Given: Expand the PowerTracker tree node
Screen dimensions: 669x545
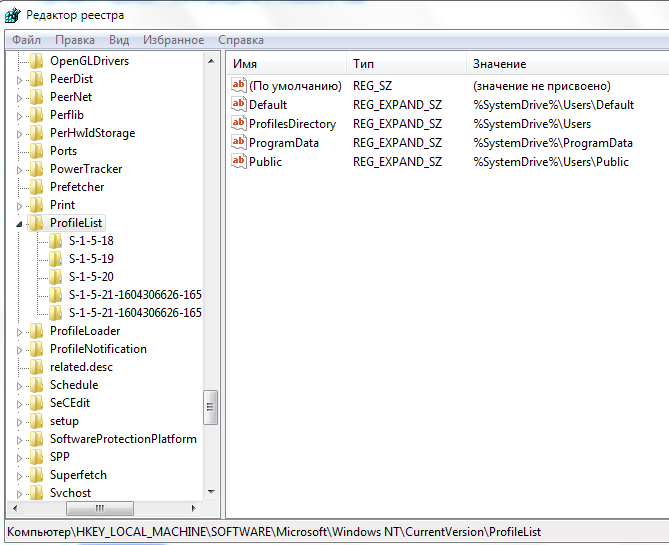Looking at the screenshot, I should click(19, 170).
